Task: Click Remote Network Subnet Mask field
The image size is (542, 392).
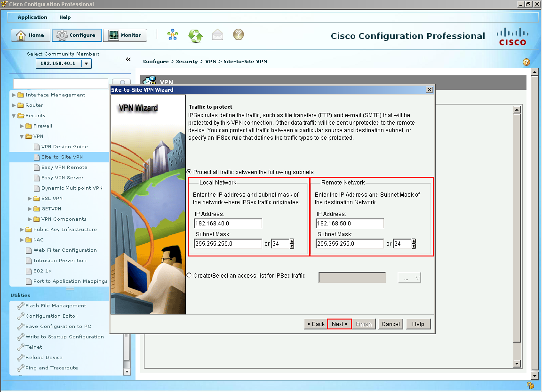Action: click(x=350, y=244)
